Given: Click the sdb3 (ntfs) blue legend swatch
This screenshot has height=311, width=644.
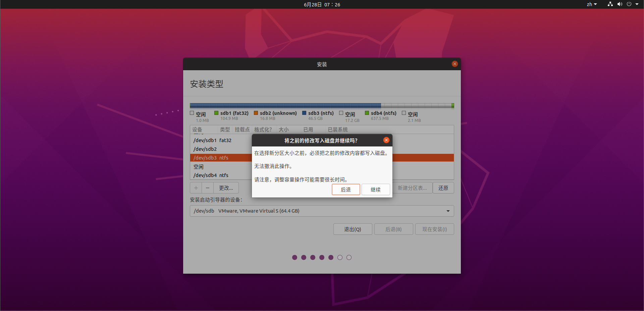Looking at the screenshot, I should (304, 113).
